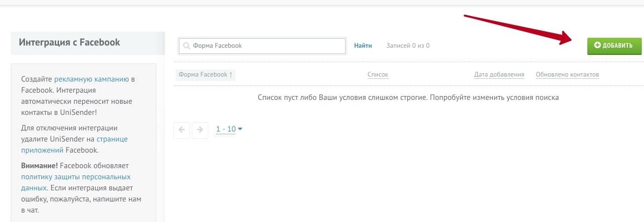Sort by Дата добавления column header
The width and height of the screenshot is (644, 222).
(x=499, y=75)
